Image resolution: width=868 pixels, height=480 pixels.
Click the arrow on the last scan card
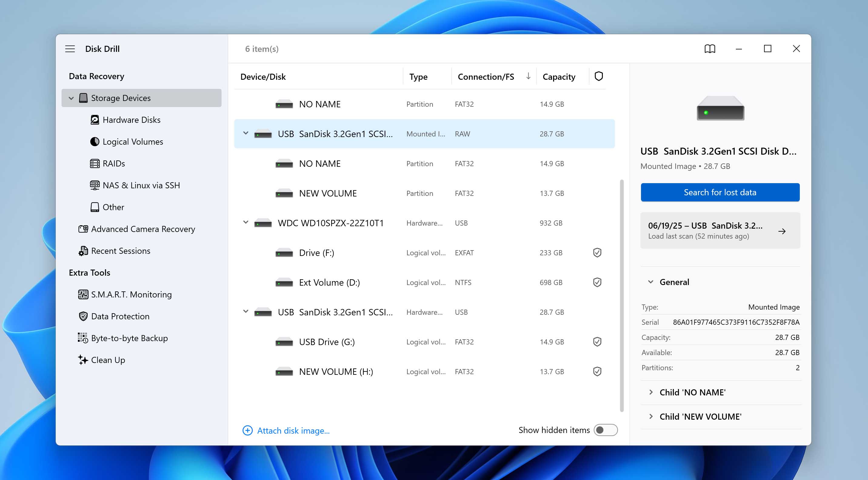[782, 231]
